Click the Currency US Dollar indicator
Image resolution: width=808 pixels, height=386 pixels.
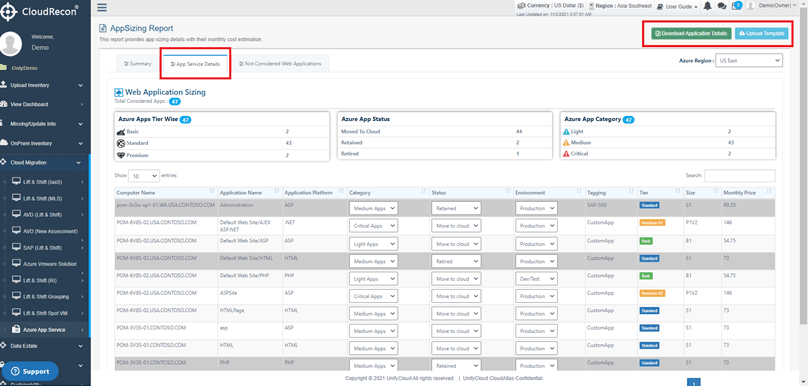click(550, 6)
